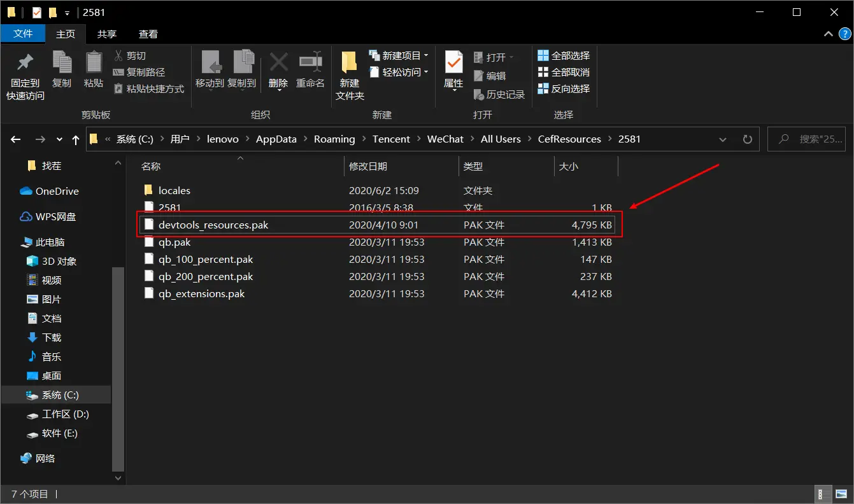
Task: Select 剪切 (Cut) in the clipboard group
Action: coord(129,56)
